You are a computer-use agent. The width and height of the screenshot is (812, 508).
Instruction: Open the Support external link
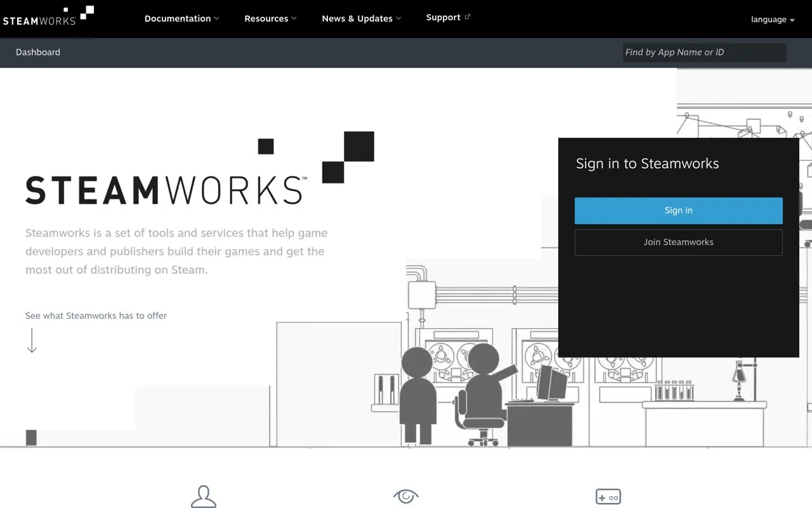tap(443, 18)
